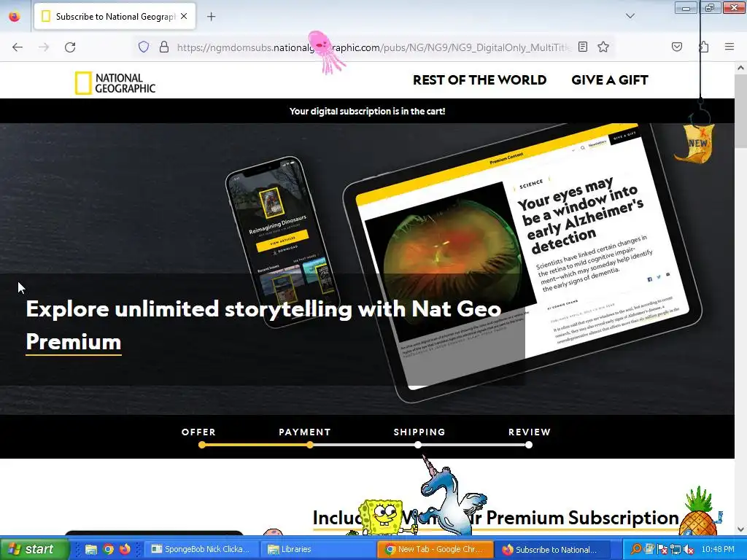The height and width of the screenshot is (560, 747).
Task: Switch to New Tab Google Chrome taskbar window
Action: point(436,549)
